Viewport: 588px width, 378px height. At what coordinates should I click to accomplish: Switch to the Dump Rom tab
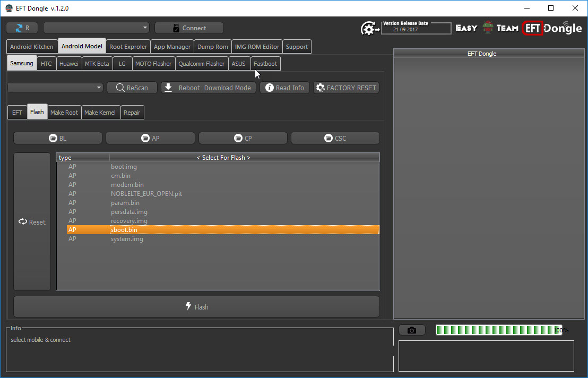[x=213, y=47]
